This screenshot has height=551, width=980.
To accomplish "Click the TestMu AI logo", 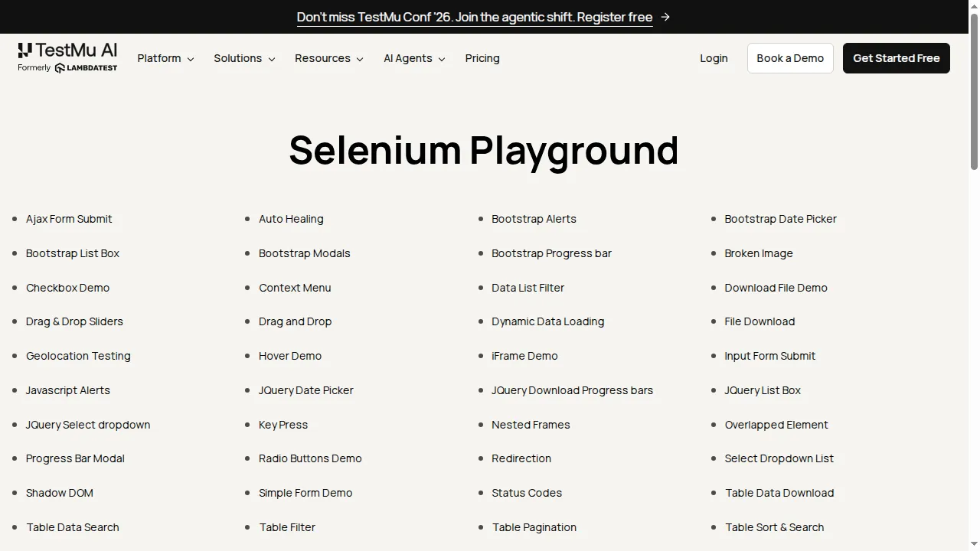I will point(67,58).
